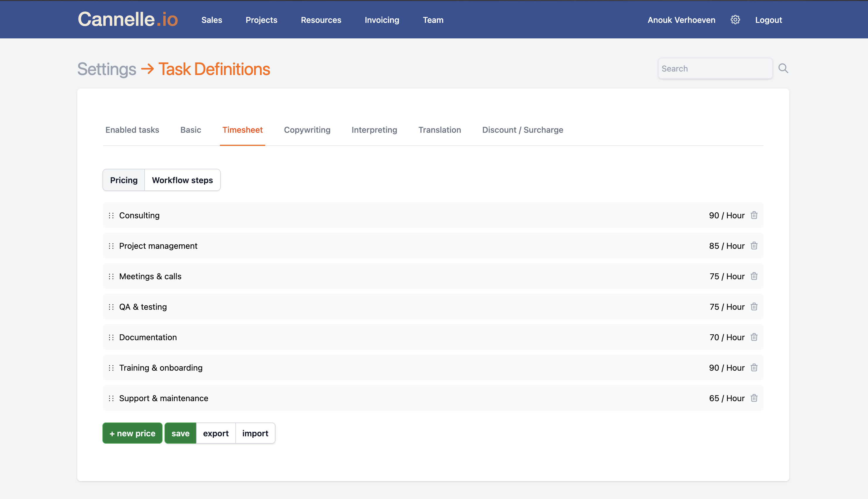
Task: Remove Support & maintenance row
Action: point(754,398)
